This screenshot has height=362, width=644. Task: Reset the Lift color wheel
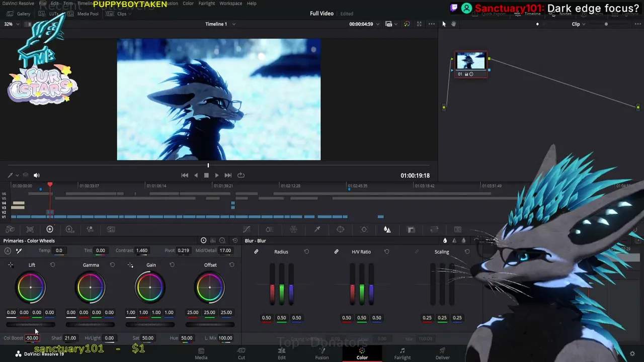(x=52, y=265)
